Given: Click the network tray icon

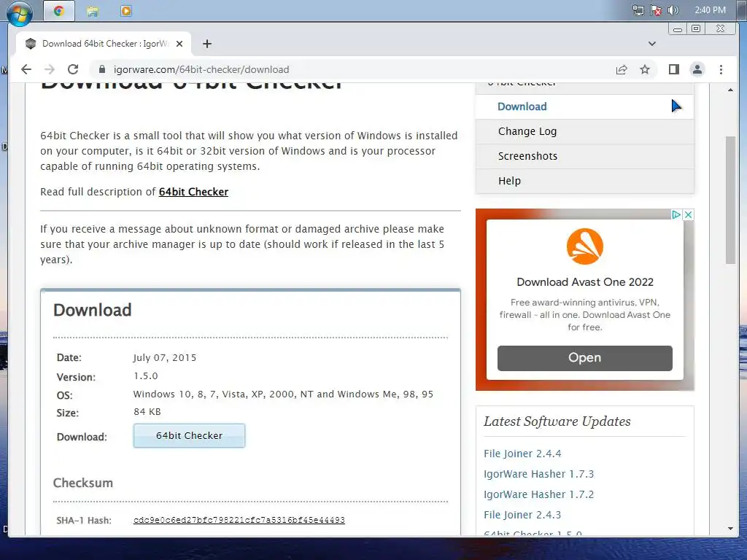Looking at the screenshot, I should click(638, 10).
